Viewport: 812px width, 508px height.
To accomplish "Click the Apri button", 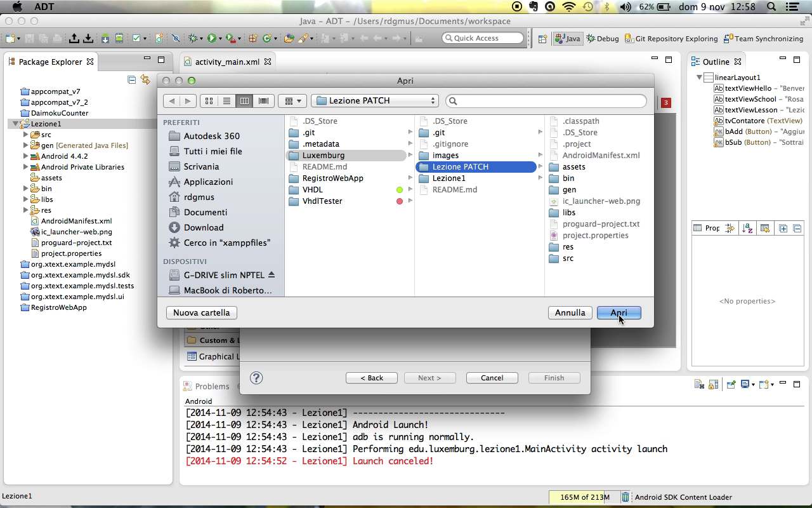I will click(x=619, y=312).
